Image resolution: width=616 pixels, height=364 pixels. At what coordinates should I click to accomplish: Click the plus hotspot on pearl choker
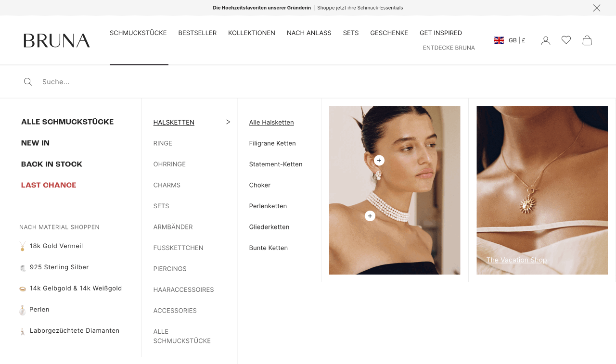tap(370, 216)
